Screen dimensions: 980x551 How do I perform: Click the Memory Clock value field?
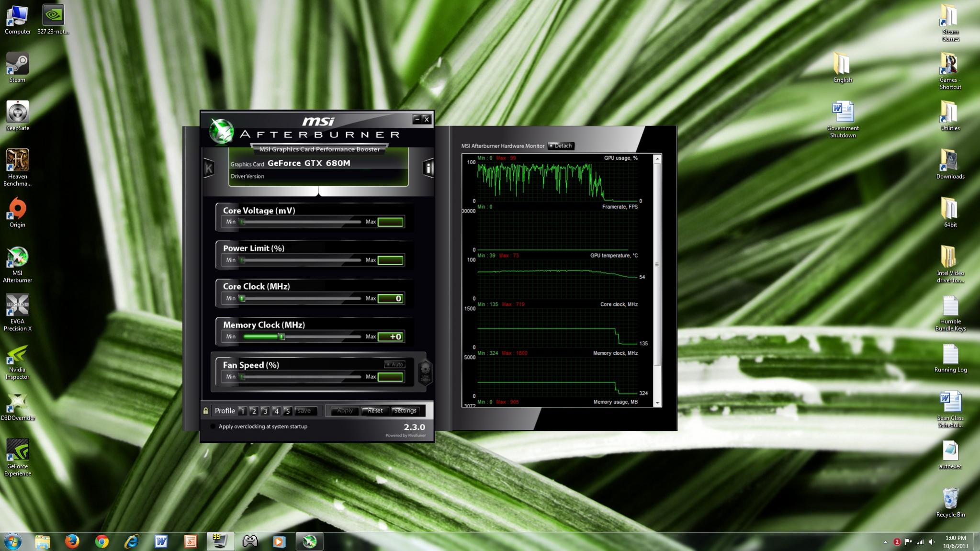tap(390, 337)
